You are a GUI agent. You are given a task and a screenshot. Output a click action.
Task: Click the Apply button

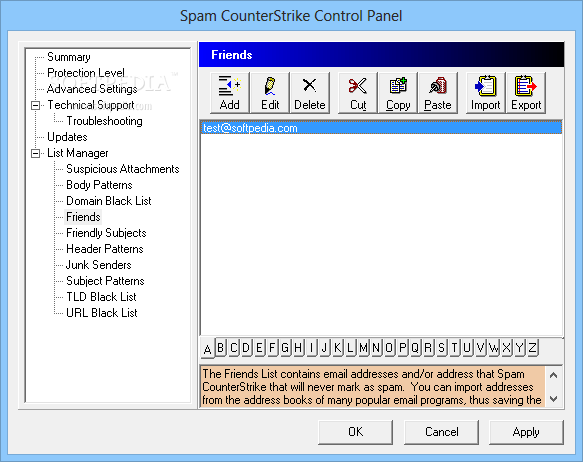[x=526, y=432]
